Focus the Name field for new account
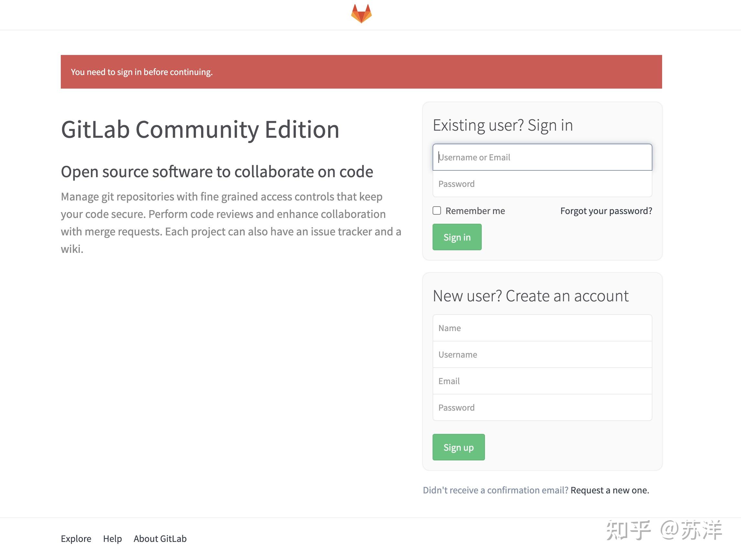 pyautogui.click(x=542, y=328)
